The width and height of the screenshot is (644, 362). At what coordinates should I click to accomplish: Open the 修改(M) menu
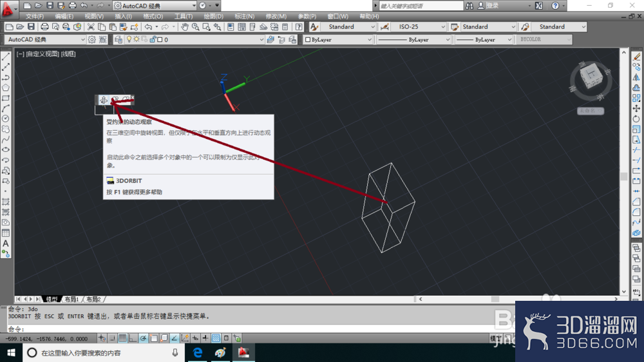coord(276,17)
